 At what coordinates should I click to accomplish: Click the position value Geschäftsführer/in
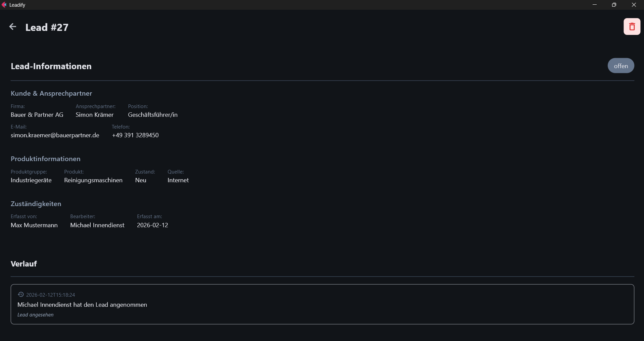pos(152,115)
